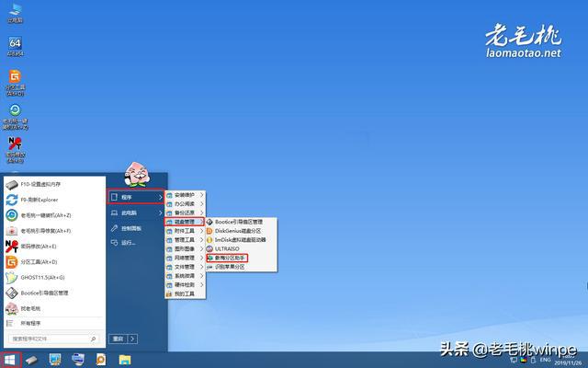The image size is (588, 368).
Task: Launch F9 refresh Explorer from start menu
Action: (x=54, y=200)
